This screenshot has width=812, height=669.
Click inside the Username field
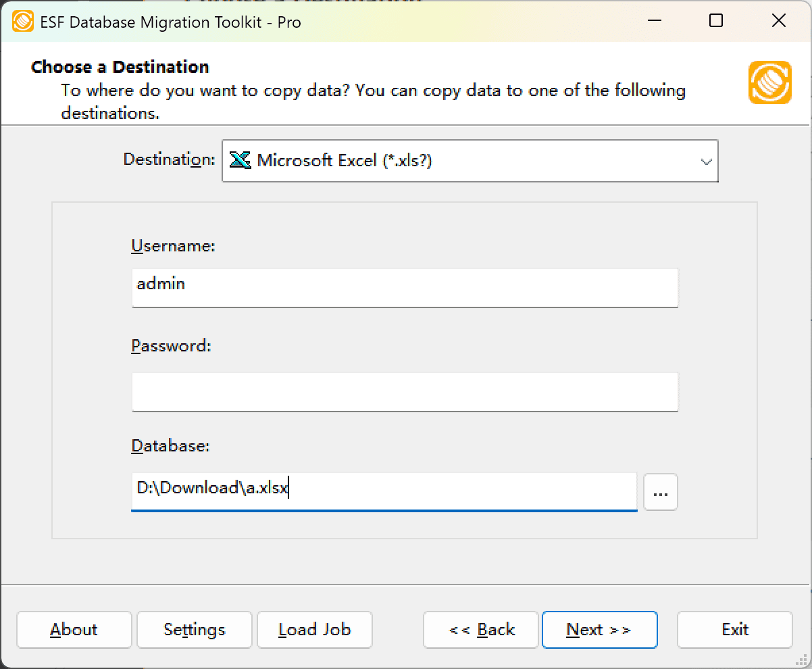[404, 288]
